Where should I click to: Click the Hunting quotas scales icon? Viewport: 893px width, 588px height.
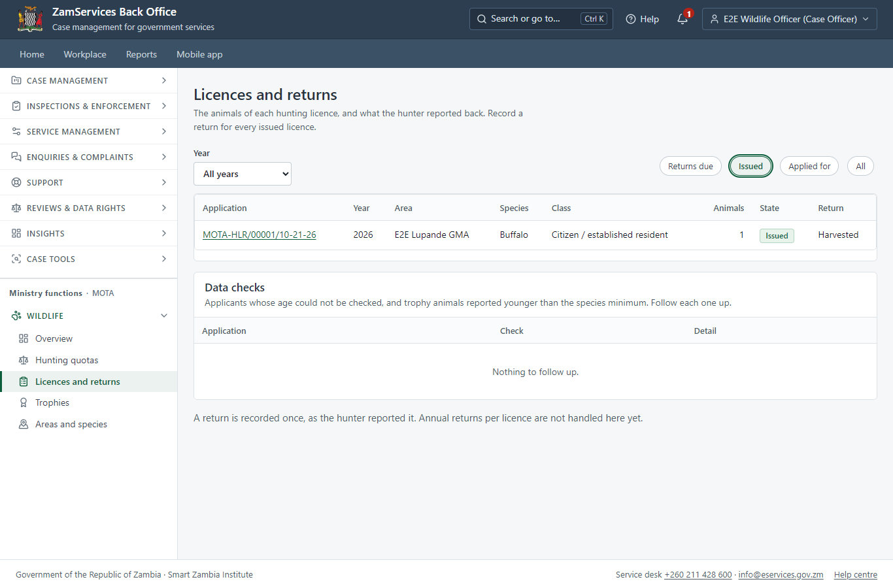coord(24,360)
